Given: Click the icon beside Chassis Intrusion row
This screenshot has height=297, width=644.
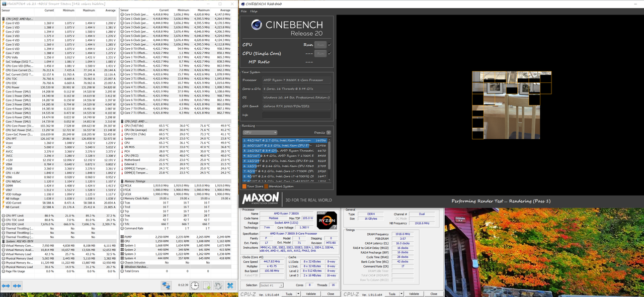Looking at the screenshot, I should pos(122,262).
